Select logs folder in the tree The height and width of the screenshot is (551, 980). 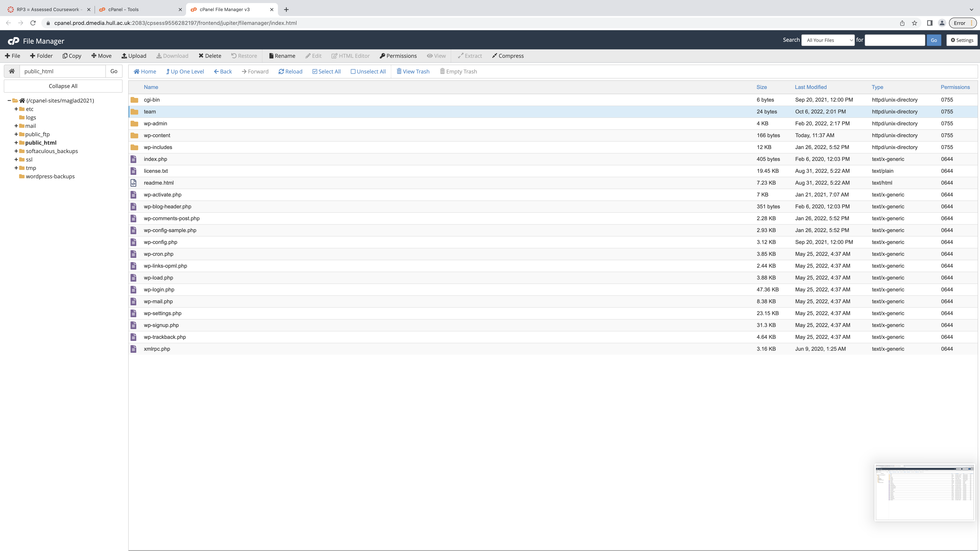(31, 117)
